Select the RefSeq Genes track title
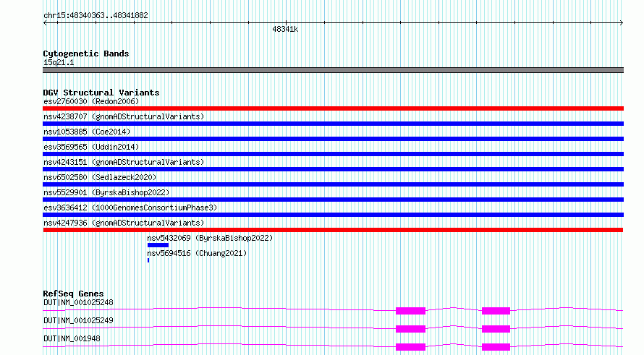Image resolution: width=644 pixels, height=355 pixels. tap(73, 294)
